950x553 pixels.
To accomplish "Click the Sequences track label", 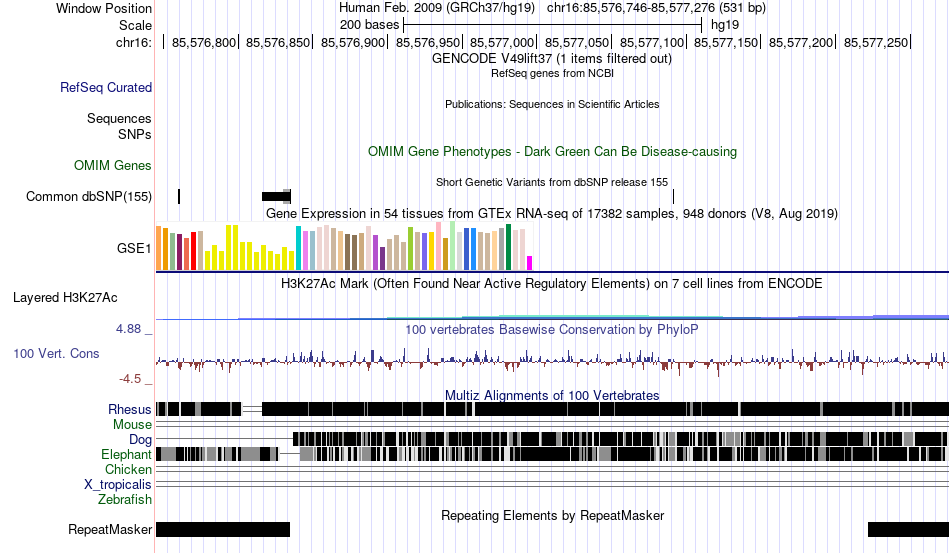I will point(119,118).
